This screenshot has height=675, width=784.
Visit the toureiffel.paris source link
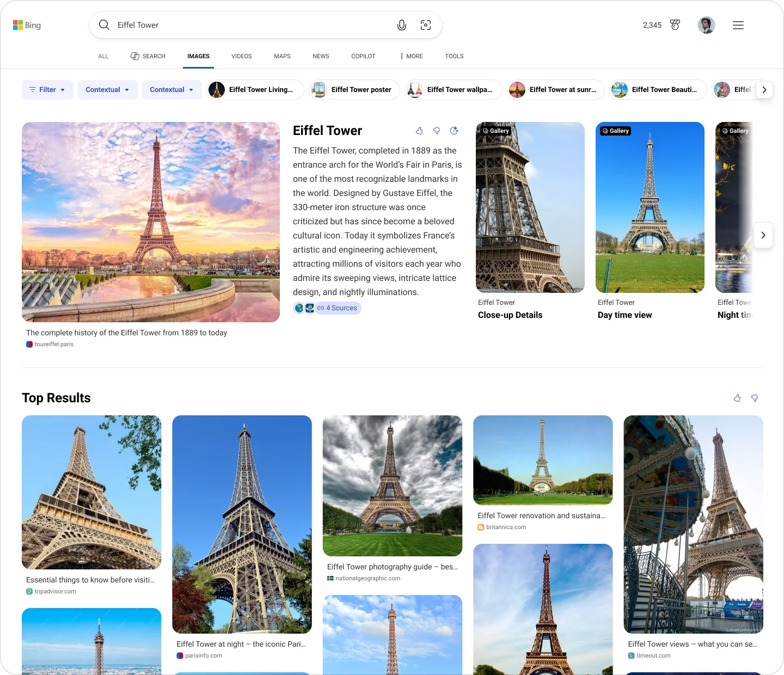tap(54, 344)
